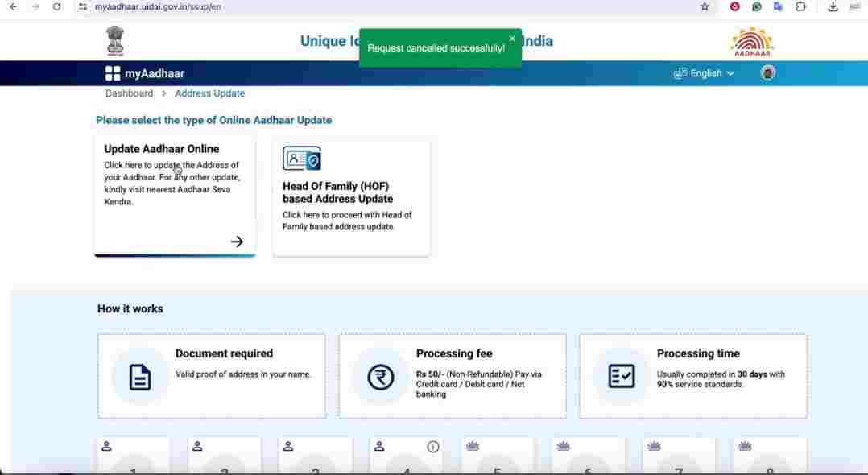Click the 'How it works' heading

[130, 309]
